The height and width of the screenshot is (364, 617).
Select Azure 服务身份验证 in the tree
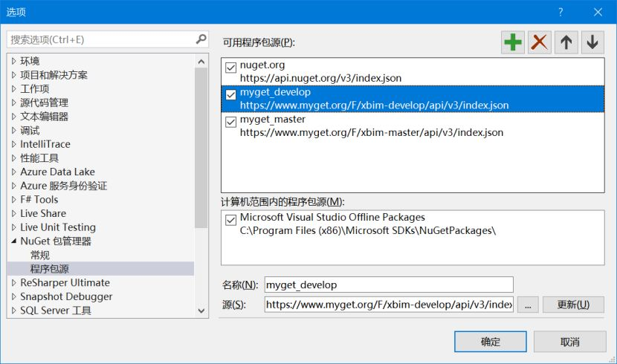pyautogui.click(x=64, y=186)
